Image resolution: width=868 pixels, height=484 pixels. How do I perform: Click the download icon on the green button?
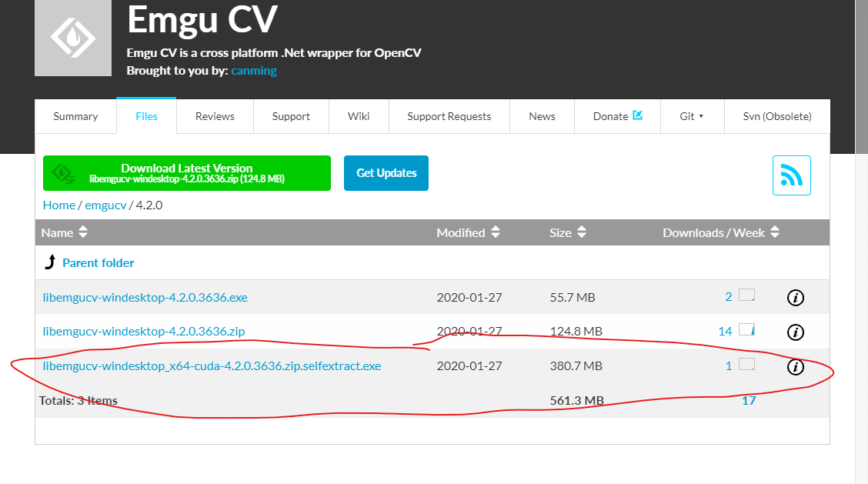(x=64, y=173)
